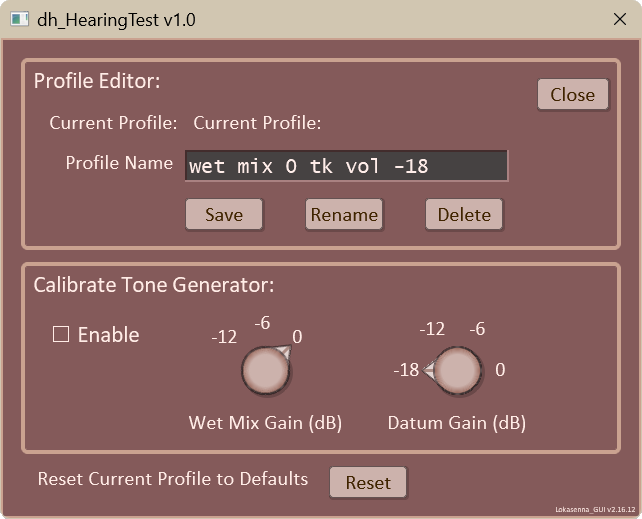Click the -12 mark on Datum Gain knob
Image resolution: width=642 pixels, height=519 pixels.
pyautogui.click(x=432, y=329)
